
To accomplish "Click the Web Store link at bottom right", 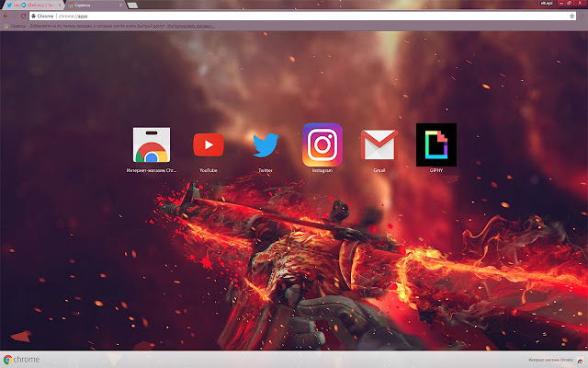I will click(x=556, y=360).
